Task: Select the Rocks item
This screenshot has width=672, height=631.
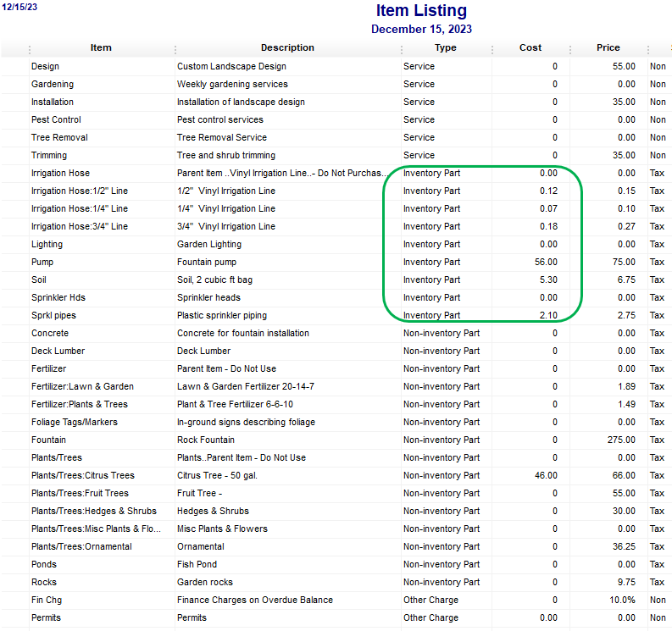Action: [x=44, y=582]
